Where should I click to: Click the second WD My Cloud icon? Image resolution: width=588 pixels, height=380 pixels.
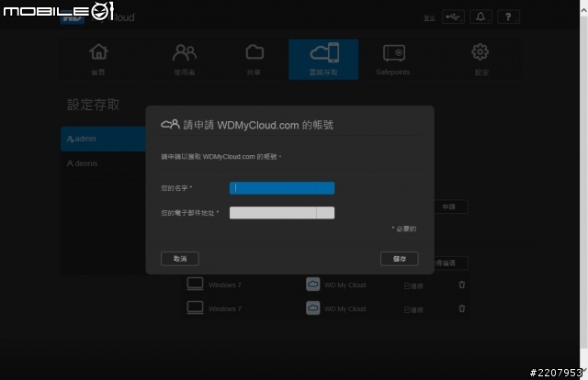[312, 308]
